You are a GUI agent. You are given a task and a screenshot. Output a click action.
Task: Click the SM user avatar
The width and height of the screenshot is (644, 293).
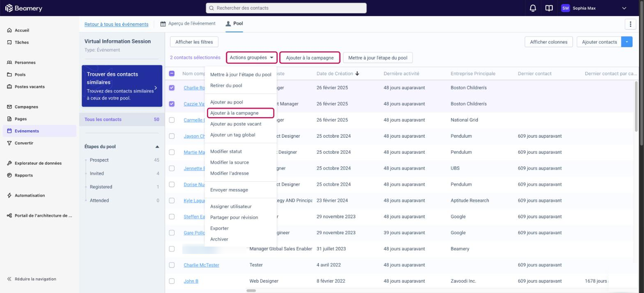click(x=566, y=8)
